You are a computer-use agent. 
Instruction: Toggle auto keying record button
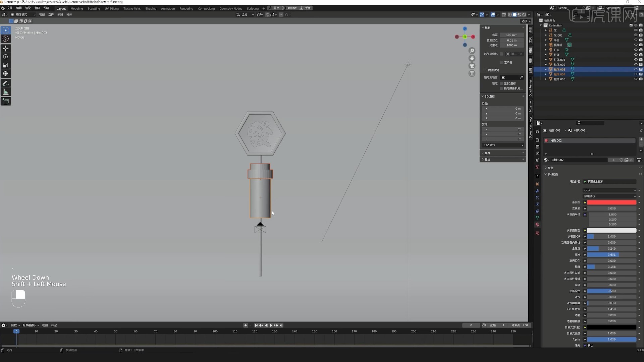pos(246,325)
